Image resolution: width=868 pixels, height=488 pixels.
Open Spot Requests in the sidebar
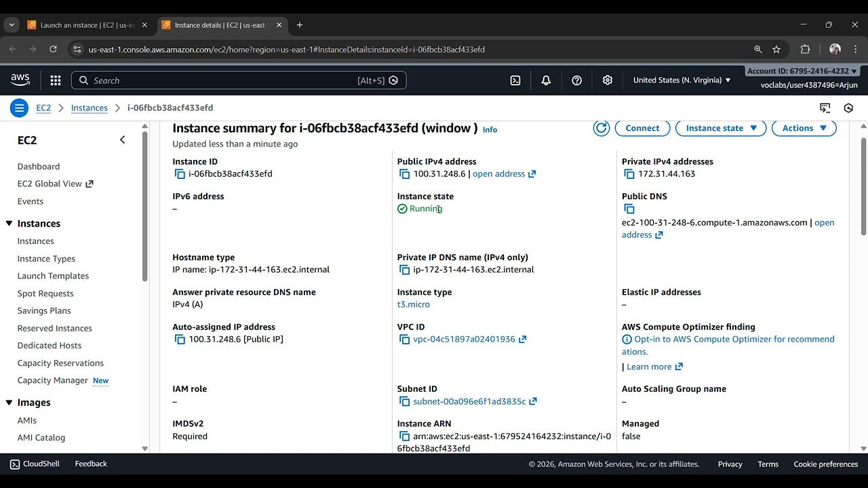click(45, 293)
